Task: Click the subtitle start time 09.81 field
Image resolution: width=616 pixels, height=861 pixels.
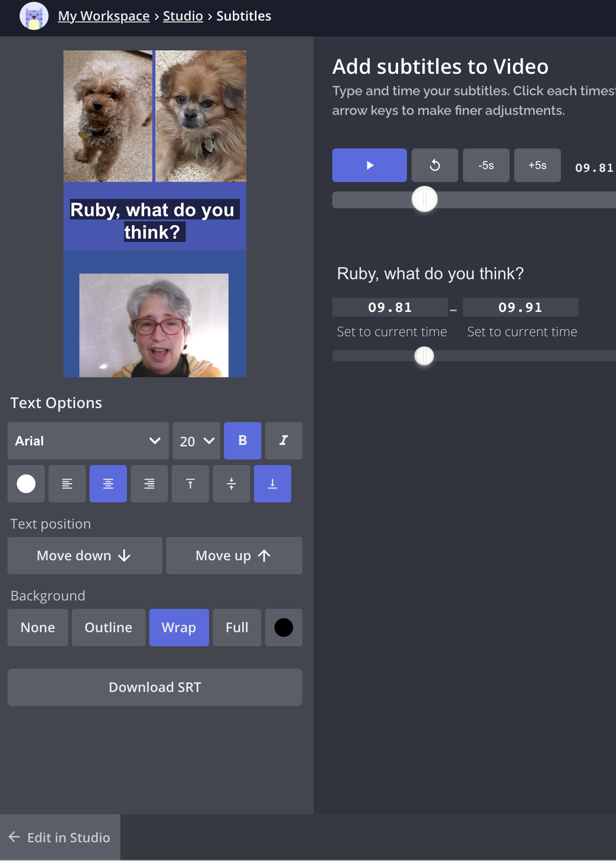Action: 390,307
